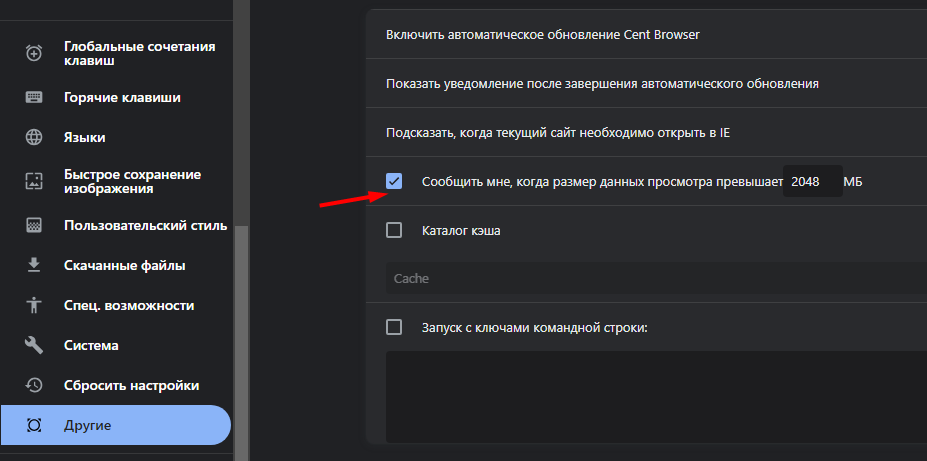Click Подсказать, когда сайт открыть в IE row

[646, 132]
